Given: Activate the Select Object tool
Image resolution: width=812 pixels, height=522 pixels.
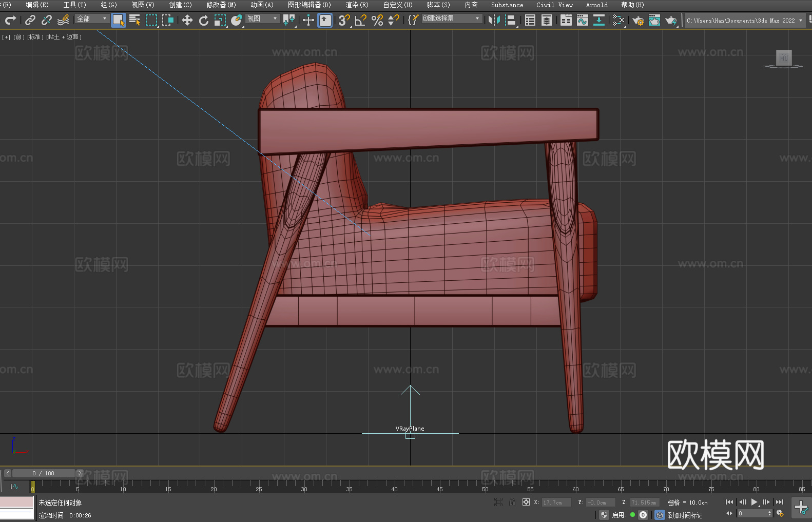Looking at the screenshot, I should [x=119, y=20].
